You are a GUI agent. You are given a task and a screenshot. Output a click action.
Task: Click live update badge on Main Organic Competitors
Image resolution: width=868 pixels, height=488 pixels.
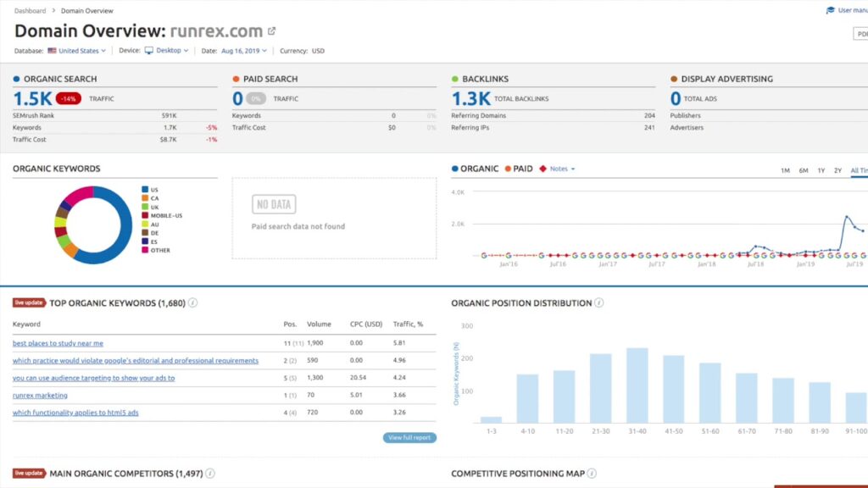point(29,473)
